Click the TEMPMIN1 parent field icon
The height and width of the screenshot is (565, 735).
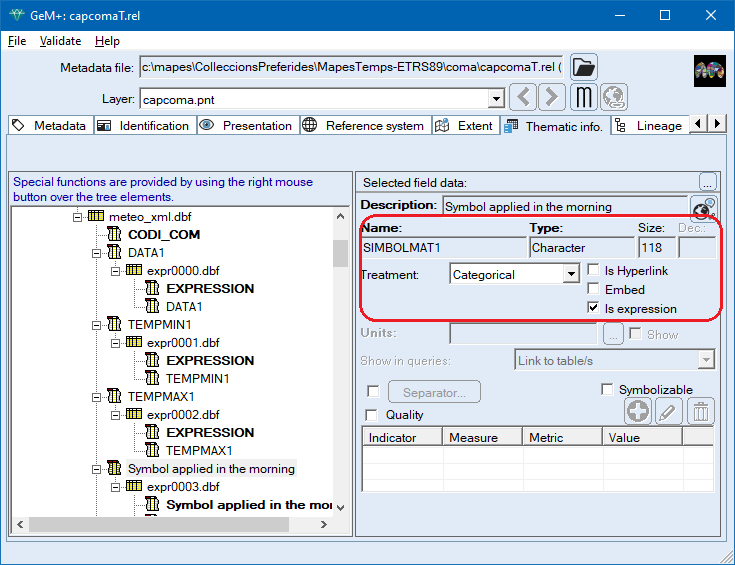[x=114, y=324]
